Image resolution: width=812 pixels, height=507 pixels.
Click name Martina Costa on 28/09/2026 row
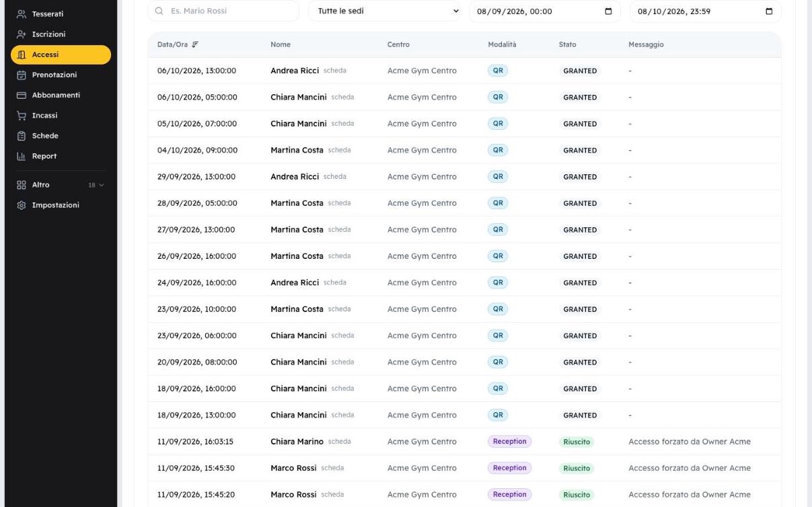[297, 203]
